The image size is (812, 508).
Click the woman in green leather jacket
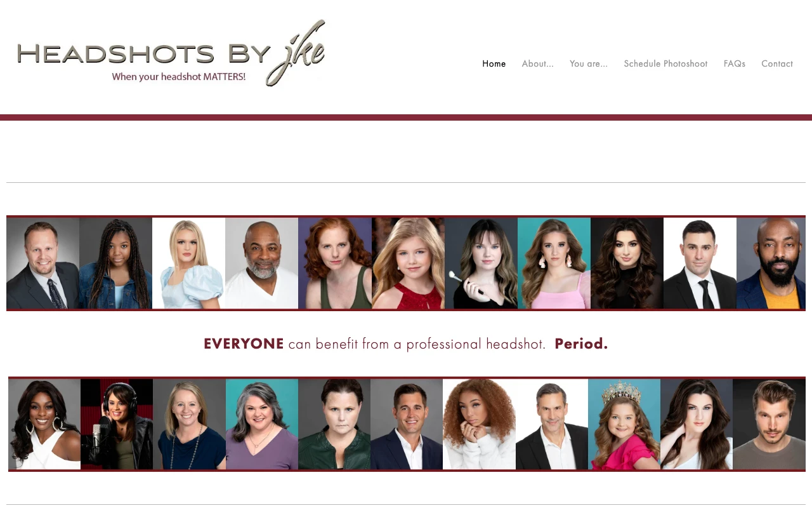pos(334,424)
